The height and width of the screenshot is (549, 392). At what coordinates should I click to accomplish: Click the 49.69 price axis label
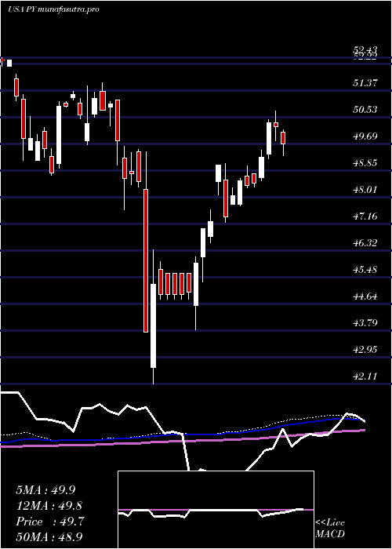(365, 136)
